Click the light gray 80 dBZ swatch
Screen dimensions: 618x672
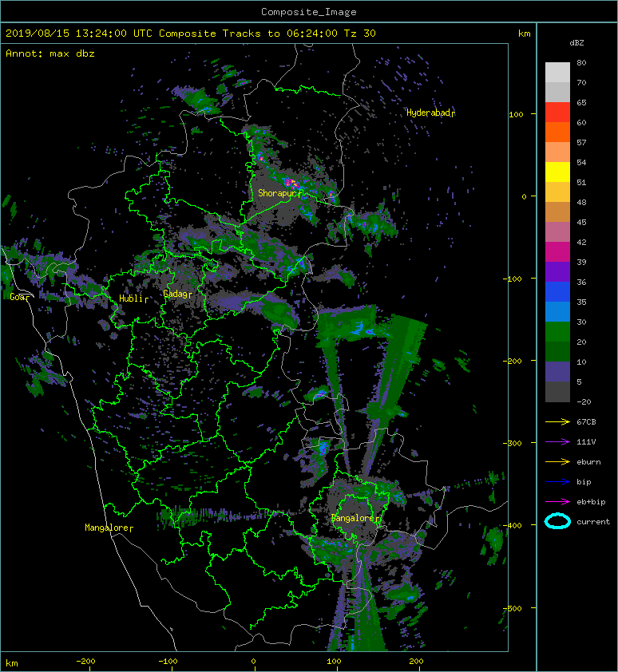point(557,72)
